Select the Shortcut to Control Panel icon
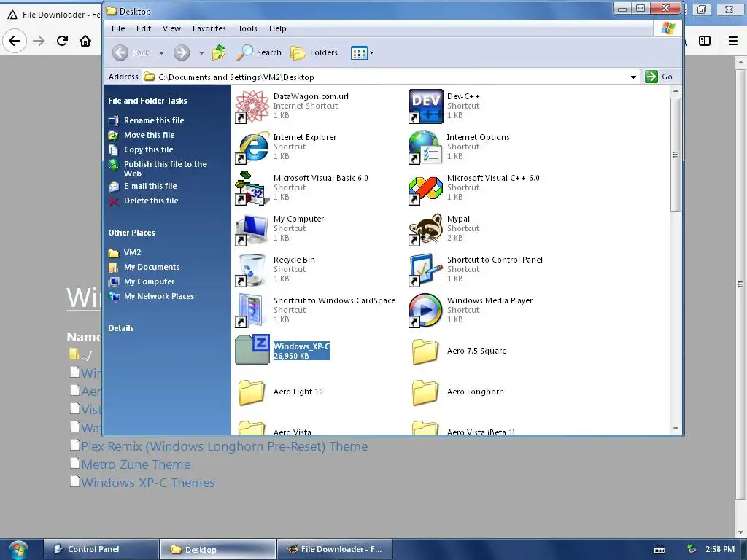Image resolution: width=747 pixels, height=560 pixels. coord(425,270)
